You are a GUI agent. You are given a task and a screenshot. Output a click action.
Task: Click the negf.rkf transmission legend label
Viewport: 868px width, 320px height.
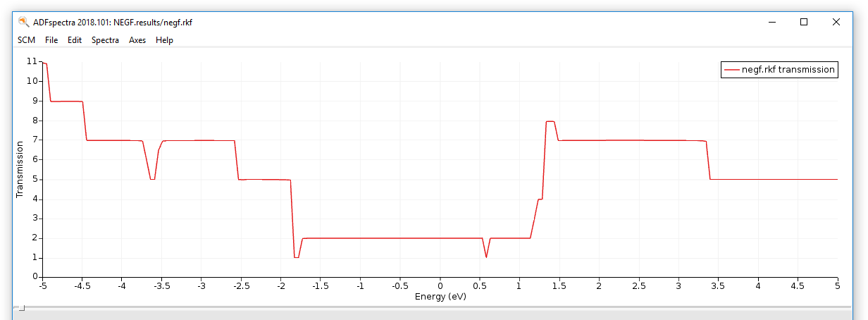coord(788,70)
